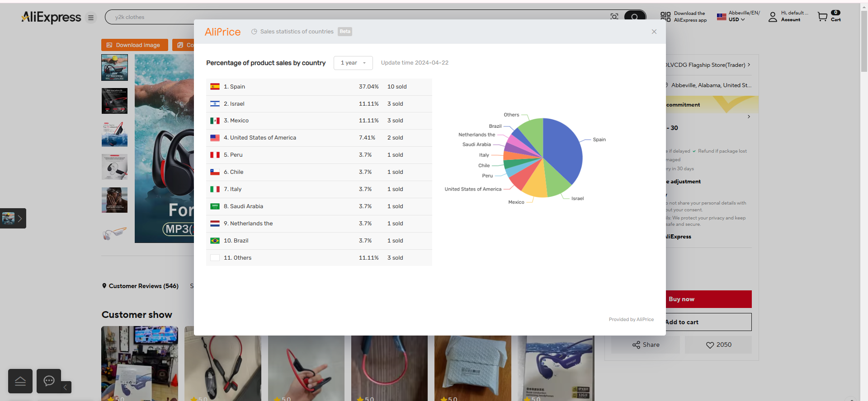Click the Spain label on pie chart
Image resolution: width=868 pixels, height=401 pixels.
[x=599, y=140]
